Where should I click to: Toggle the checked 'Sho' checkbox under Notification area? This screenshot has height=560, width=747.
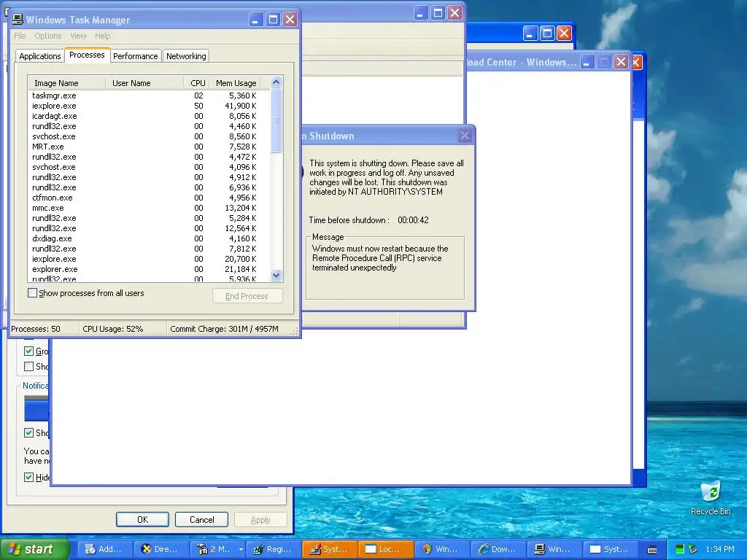(x=28, y=432)
